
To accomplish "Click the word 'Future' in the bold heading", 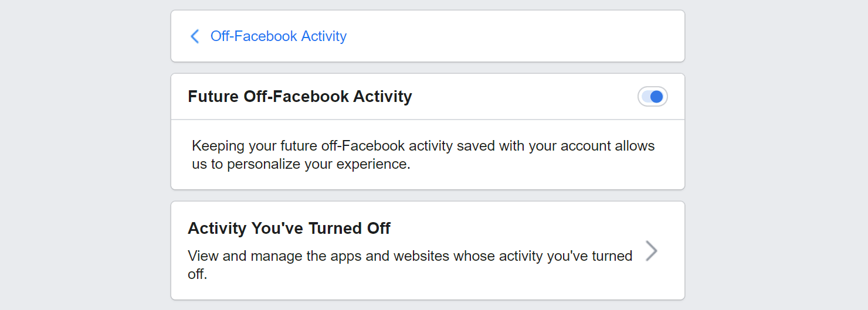I will [x=213, y=97].
